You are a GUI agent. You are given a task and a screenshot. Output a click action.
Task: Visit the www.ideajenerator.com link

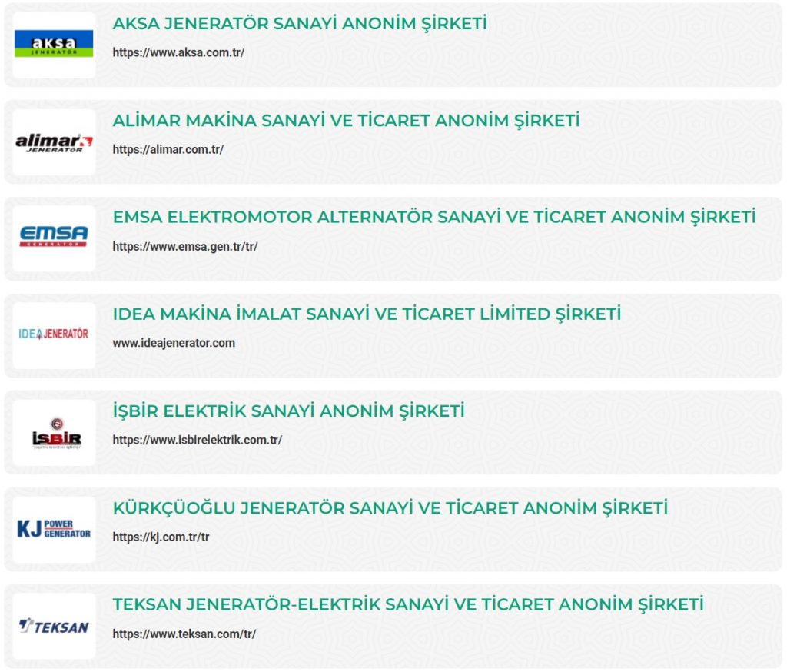(174, 343)
